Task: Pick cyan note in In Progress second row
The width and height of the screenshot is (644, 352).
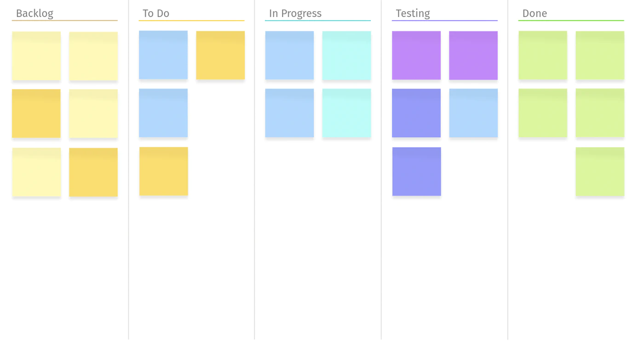Action: [347, 113]
